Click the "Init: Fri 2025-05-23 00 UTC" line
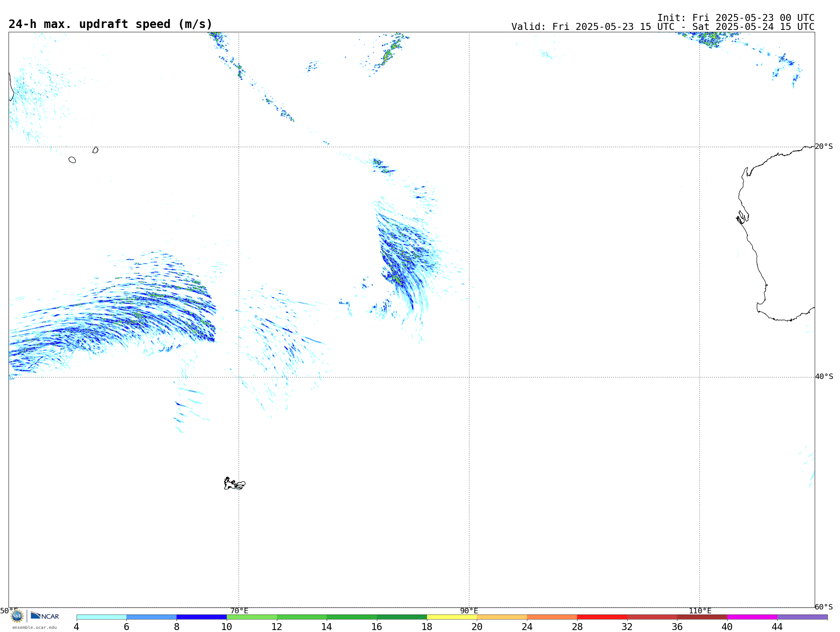This screenshot has height=632, width=840. tap(736, 18)
